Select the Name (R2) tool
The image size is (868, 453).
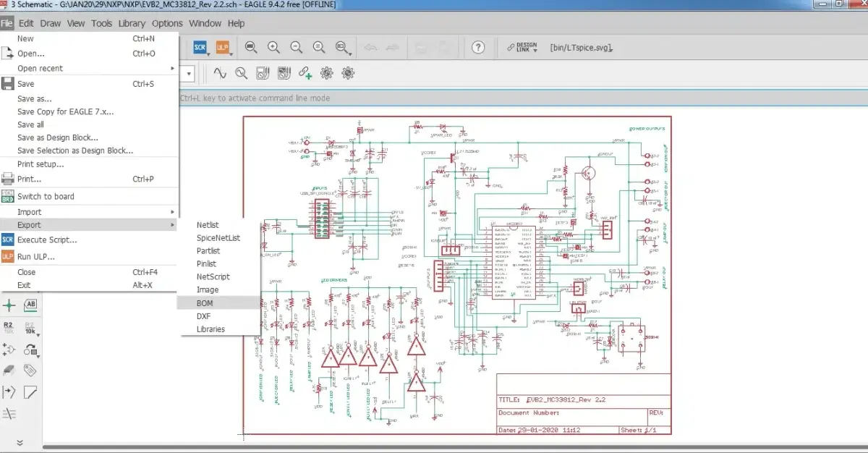(9, 328)
